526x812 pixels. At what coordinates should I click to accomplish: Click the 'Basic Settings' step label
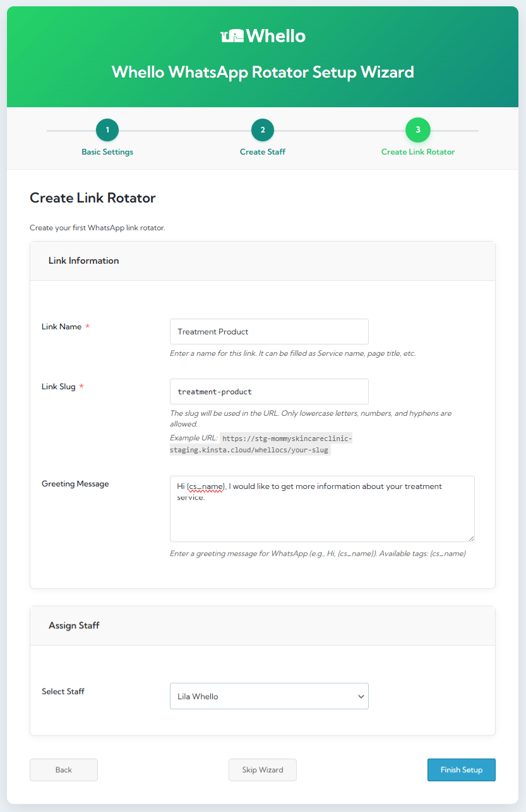click(107, 152)
